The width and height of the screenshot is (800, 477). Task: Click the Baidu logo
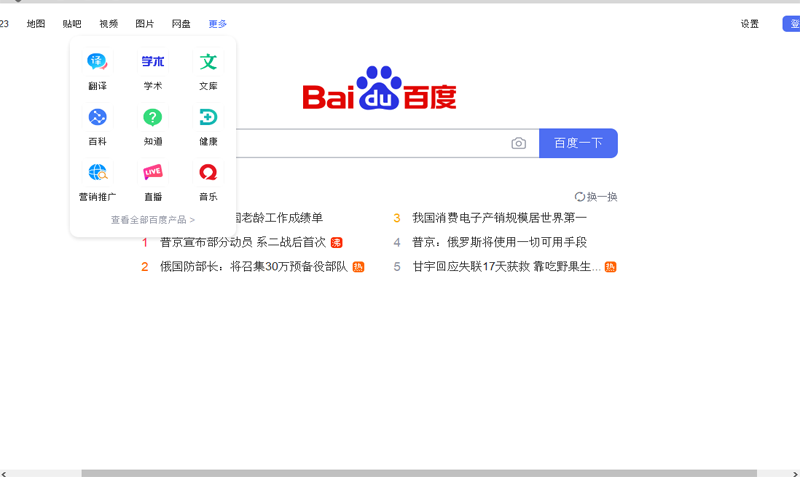tap(379, 88)
